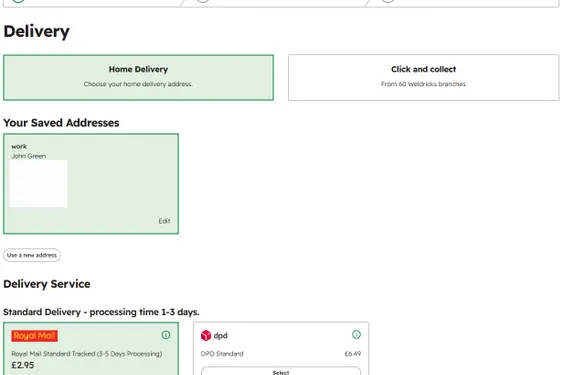Click the Your Saved Addresses heading
Viewport: 564px width, 375px height.
(x=61, y=123)
